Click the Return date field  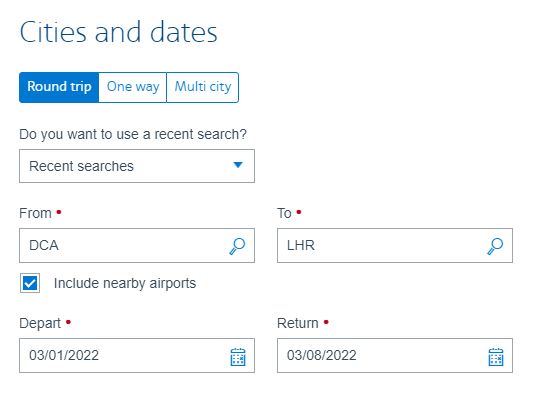395,355
